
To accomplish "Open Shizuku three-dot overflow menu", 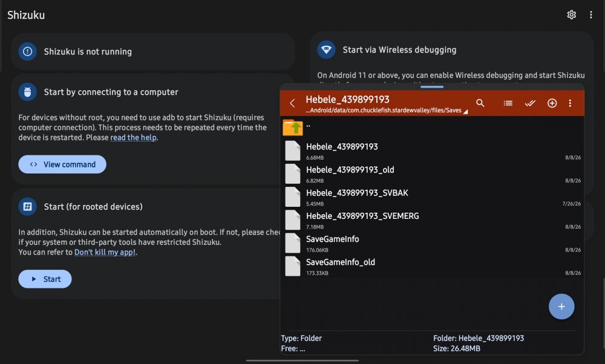I will (590, 15).
